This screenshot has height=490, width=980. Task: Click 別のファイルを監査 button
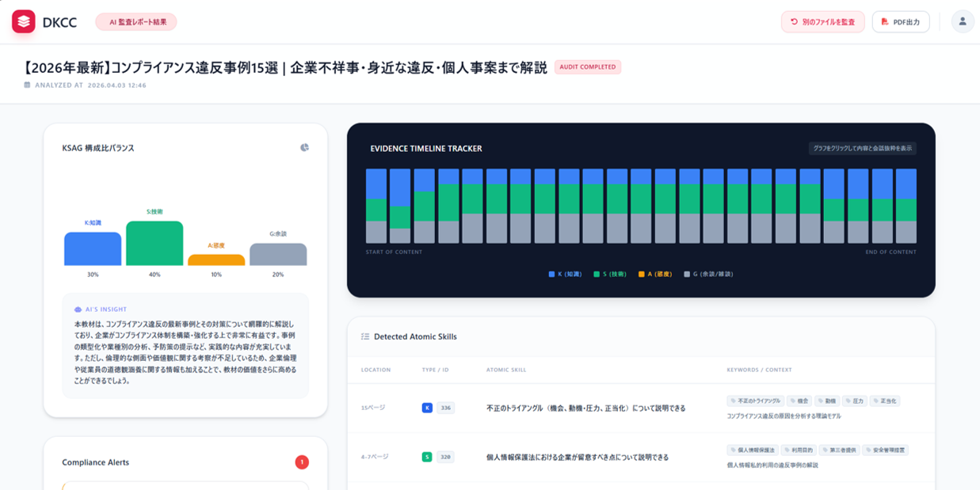point(822,22)
